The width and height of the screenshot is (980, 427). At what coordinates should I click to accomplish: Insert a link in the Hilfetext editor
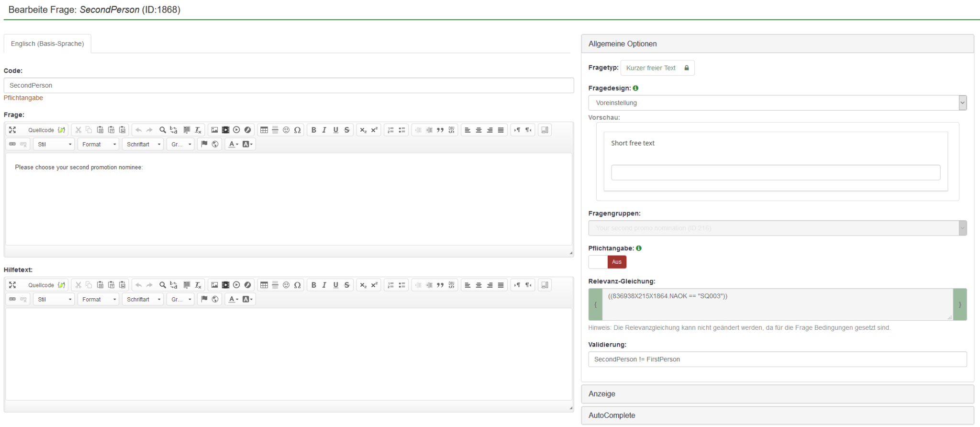coord(12,299)
